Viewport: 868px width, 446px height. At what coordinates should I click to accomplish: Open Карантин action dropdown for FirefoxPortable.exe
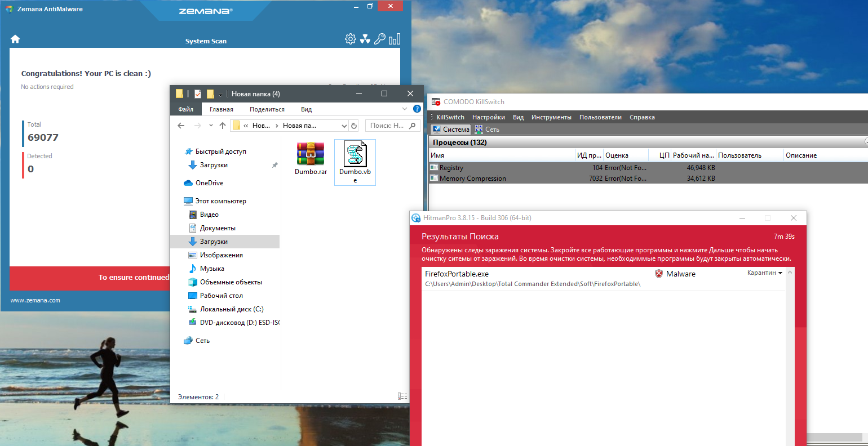tap(765, 273)
